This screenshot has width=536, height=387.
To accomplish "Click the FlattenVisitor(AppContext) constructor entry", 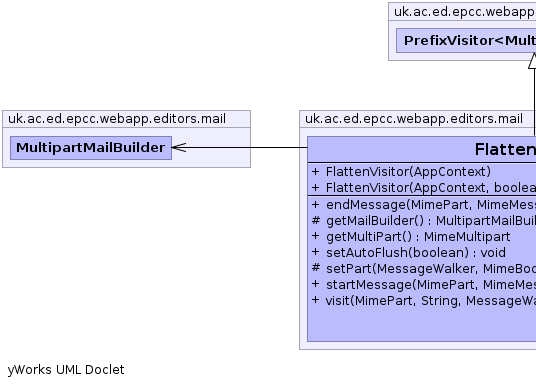I will [x=401, y=172].
